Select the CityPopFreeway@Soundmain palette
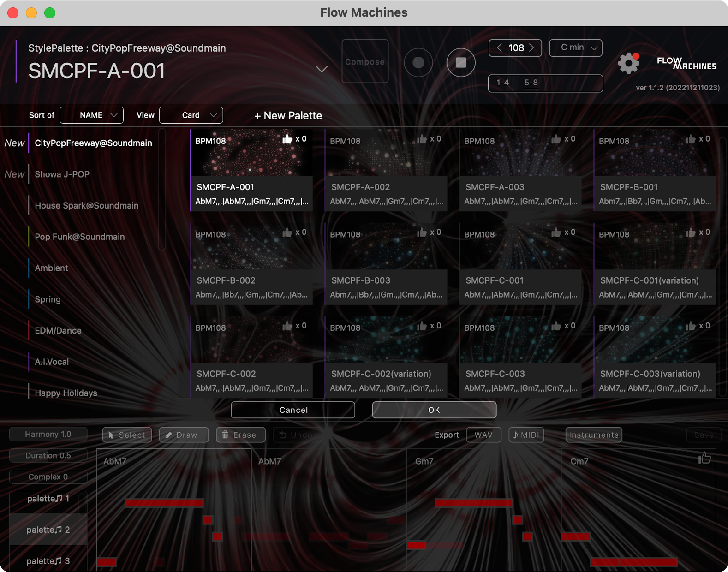 click(x=93, y=143)
